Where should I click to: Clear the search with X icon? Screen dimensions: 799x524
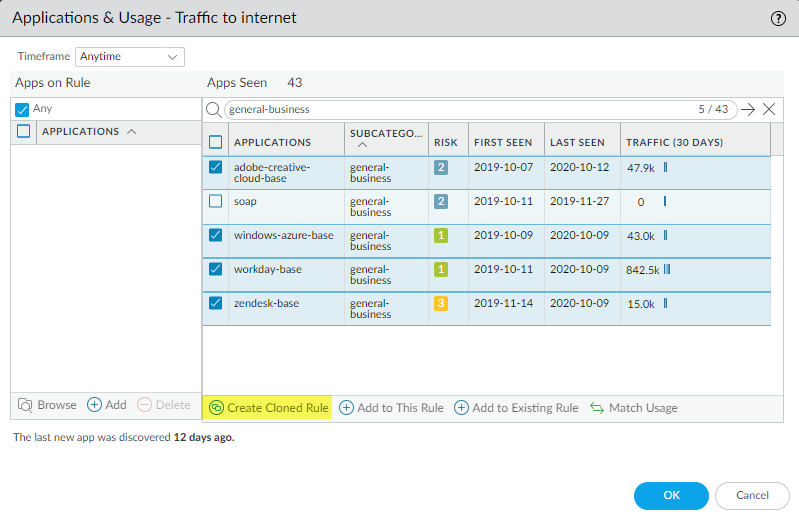pyautogui.click(x=769, y=109)
